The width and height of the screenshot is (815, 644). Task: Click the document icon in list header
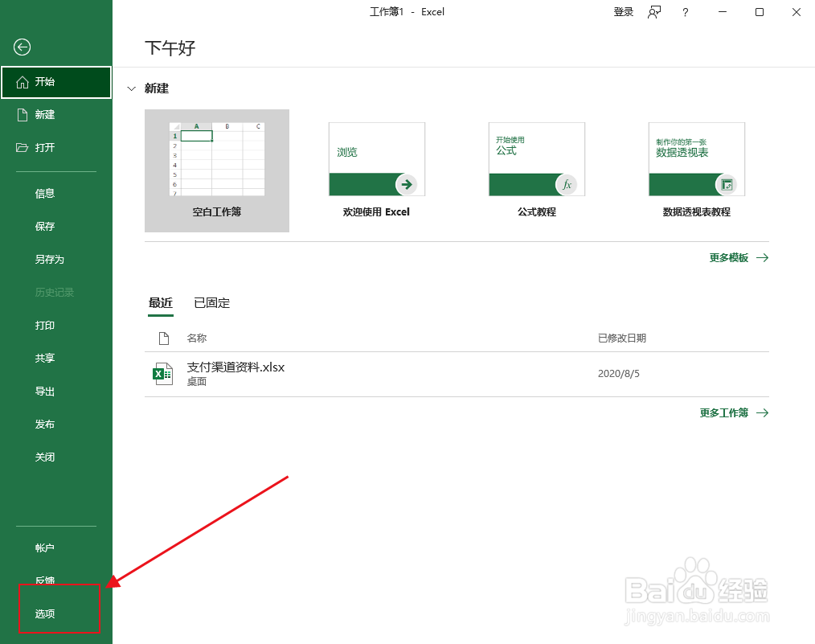coord(164,338)
